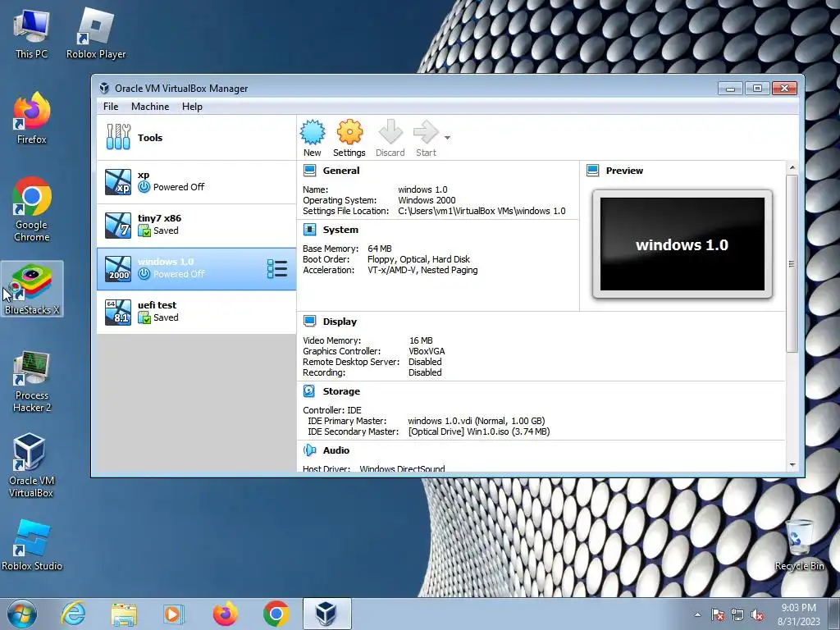Click the Process Hacker 2 desktop icon
This screenshot has width=840, height=630.
click(x=32, y=382)
